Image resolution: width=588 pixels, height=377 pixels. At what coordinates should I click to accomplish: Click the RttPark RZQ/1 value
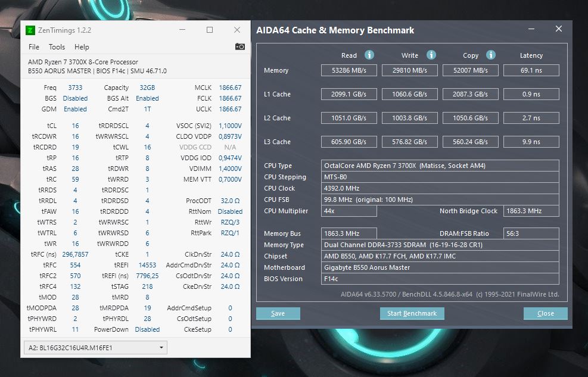tap(230, 233)
